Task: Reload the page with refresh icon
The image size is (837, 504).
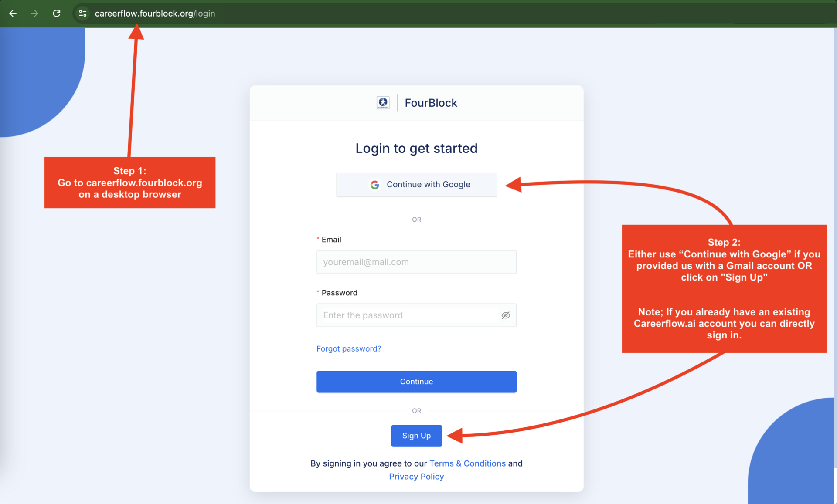Action: [57, 14]
